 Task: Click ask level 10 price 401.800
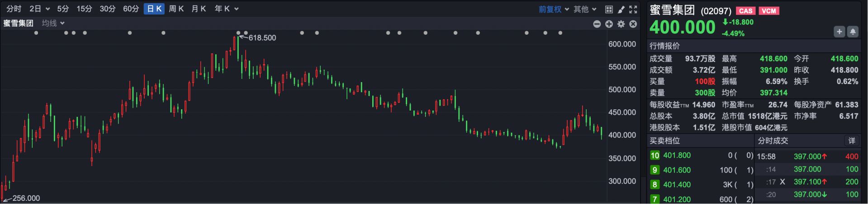click(677, 155)
